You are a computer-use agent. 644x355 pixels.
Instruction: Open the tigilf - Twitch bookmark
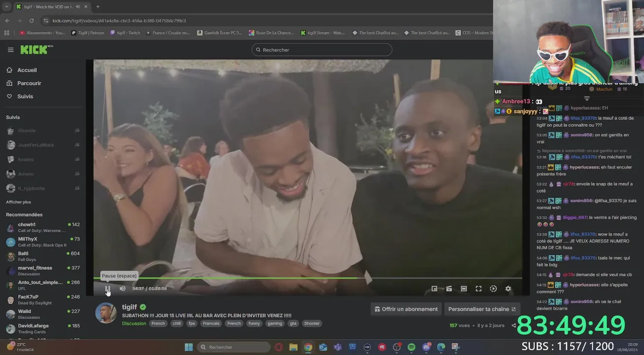[x=125, y=33]
